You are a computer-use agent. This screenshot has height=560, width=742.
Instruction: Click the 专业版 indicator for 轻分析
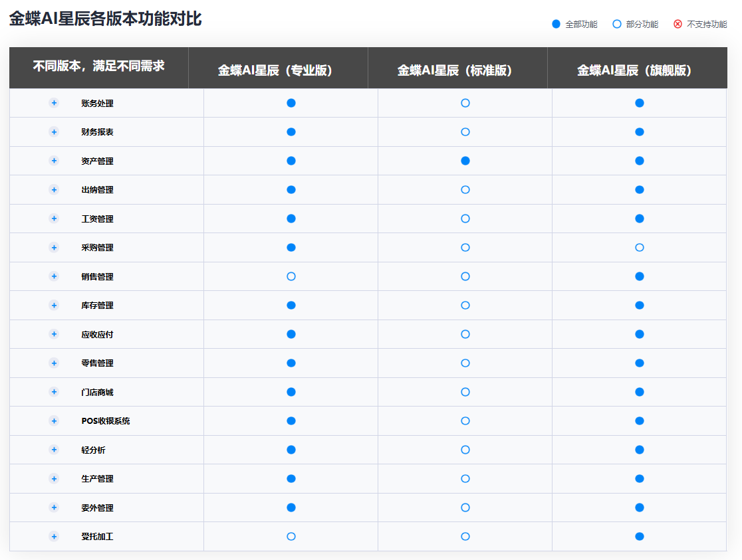291,450
